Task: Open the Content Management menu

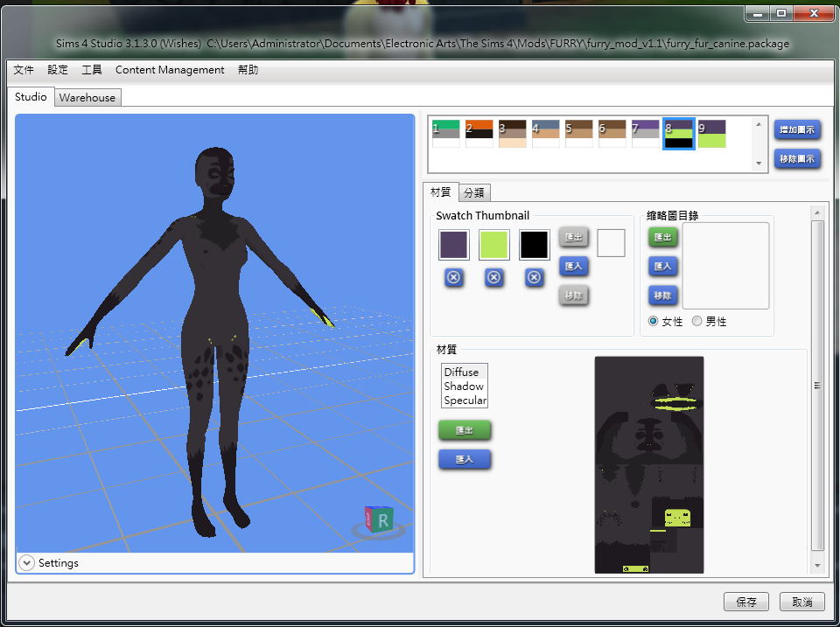Action: pos(170,70)
